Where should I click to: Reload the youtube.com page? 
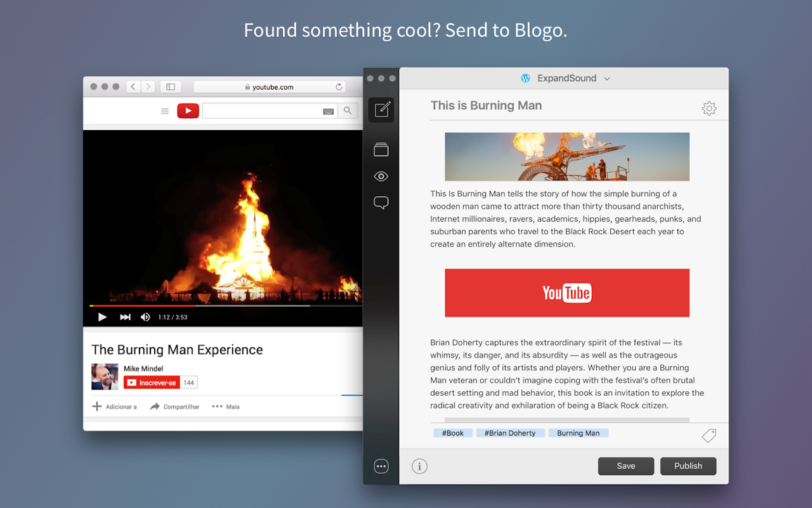point(339,87)
